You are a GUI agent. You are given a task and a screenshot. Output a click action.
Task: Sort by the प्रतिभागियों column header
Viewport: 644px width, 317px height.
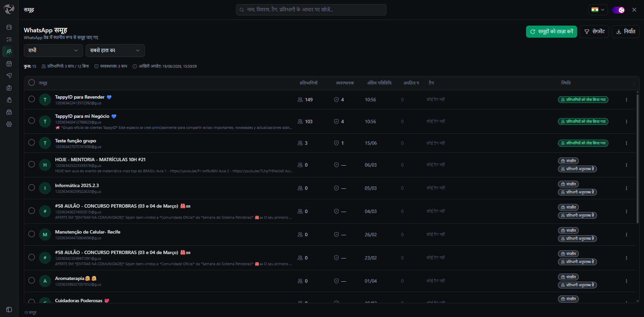pos(309,83)
